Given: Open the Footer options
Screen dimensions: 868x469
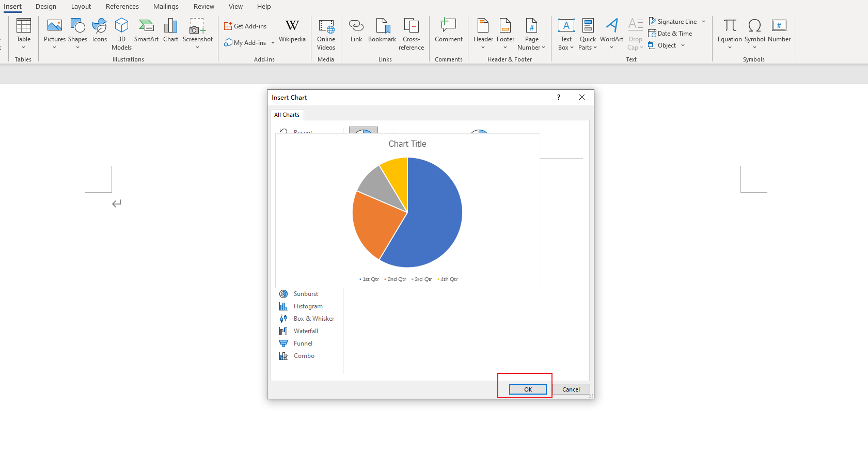Looking at the screenshot, I should [x=506, y=34].
